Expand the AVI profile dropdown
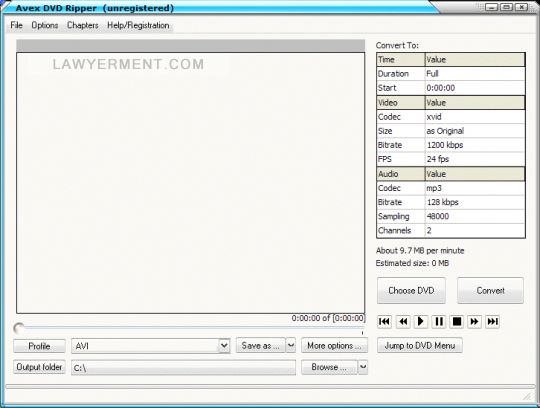The width and height of the screenshot is (540, 408). pyautogui.click(x=224, y=346)
